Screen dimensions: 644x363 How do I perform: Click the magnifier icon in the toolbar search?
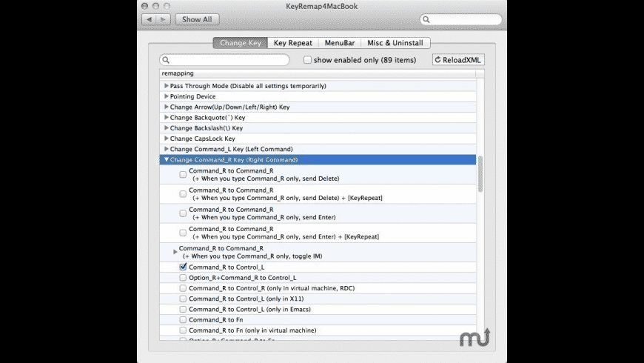coord(427,19)
